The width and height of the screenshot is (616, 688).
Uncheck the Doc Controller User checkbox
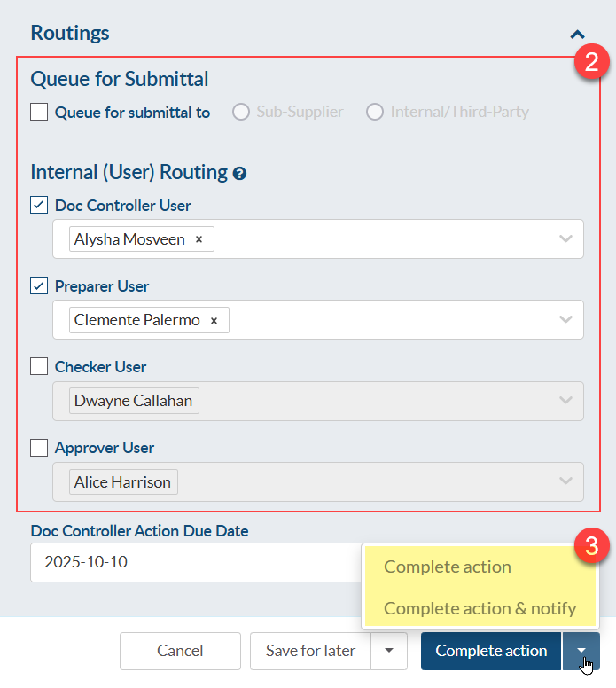[39, 206]
